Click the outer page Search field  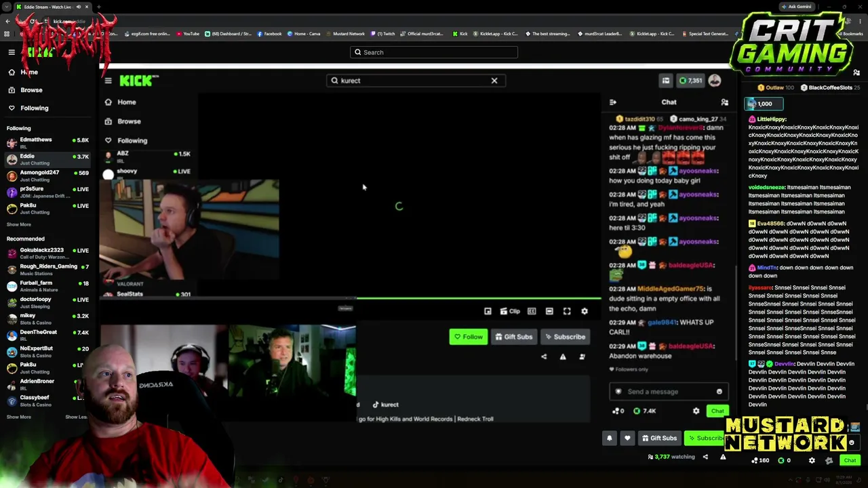click(x=434, y=52)
